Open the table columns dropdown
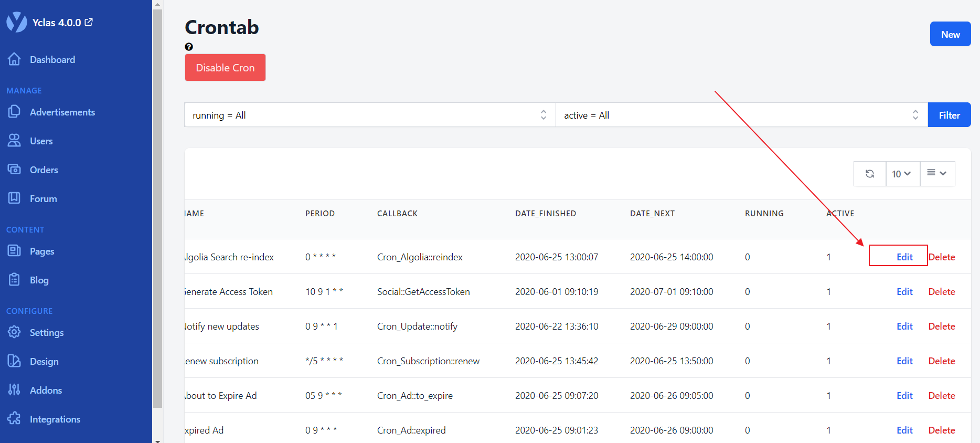Screen dimensions: 980x443 pos(937,174)
